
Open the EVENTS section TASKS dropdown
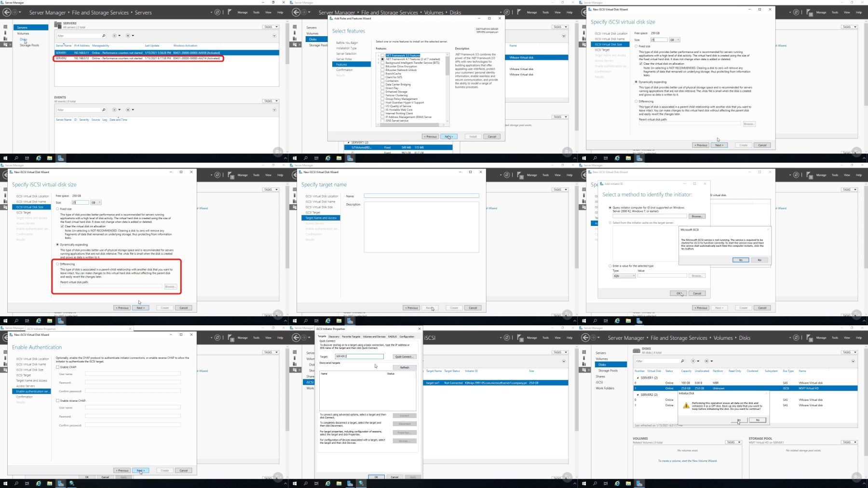(271, 101)
